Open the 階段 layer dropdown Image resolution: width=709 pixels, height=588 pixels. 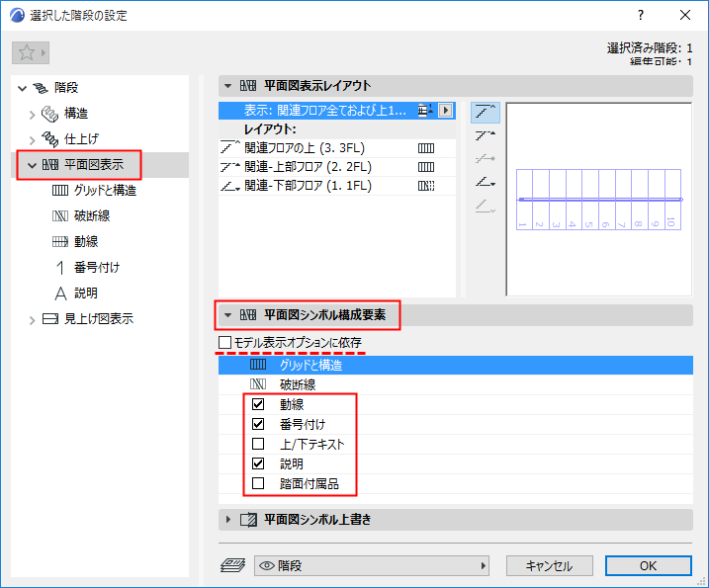point(372,566)
